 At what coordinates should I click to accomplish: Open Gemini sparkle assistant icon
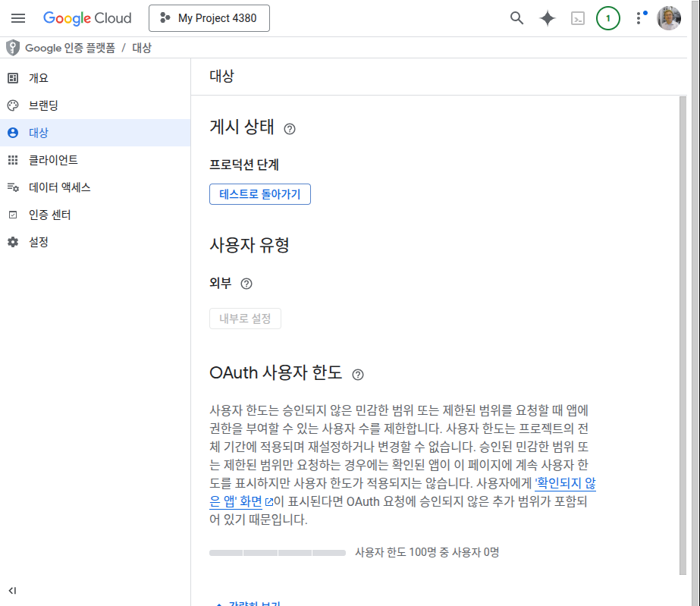547,18
